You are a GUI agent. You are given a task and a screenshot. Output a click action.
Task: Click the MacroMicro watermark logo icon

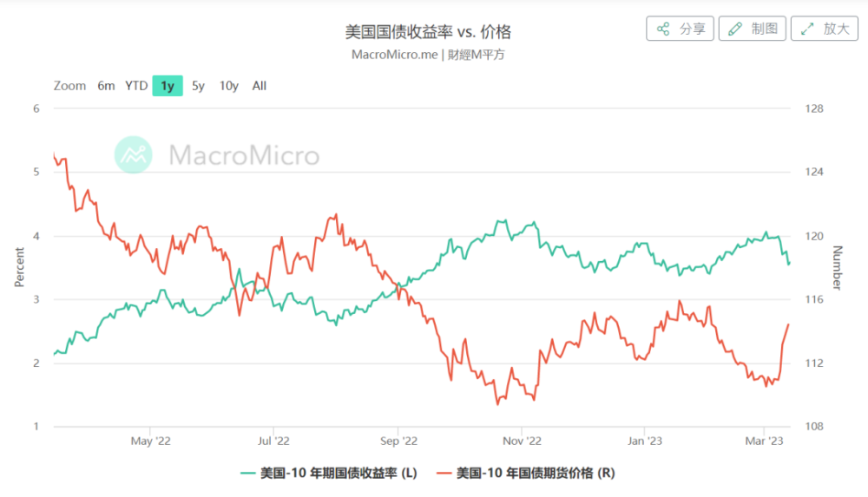point(134,155)
